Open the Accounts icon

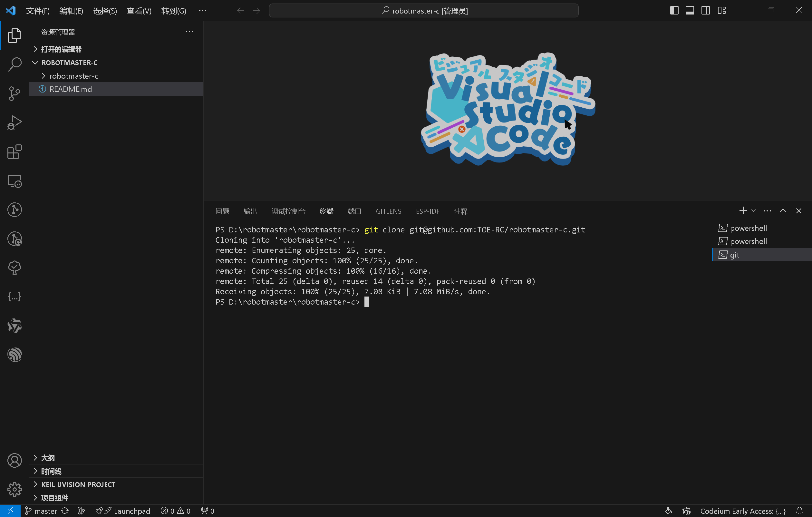click(x=15, y=460)
